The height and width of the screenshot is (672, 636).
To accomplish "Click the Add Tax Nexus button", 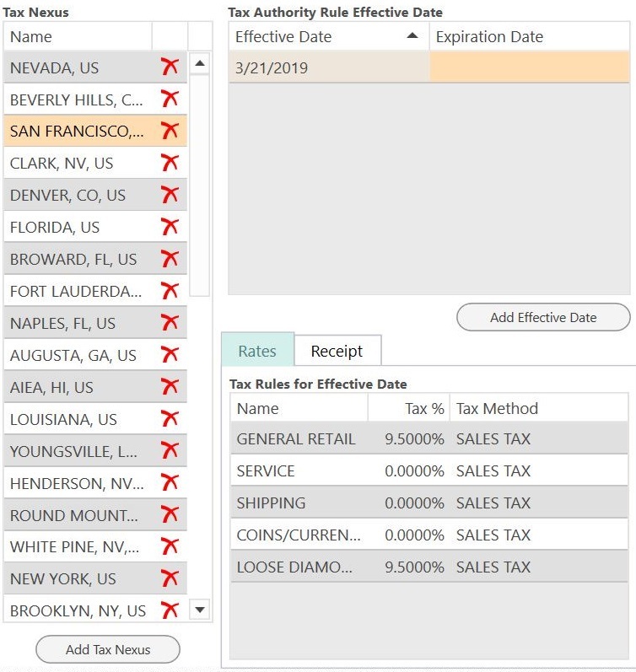I will 108,649.
